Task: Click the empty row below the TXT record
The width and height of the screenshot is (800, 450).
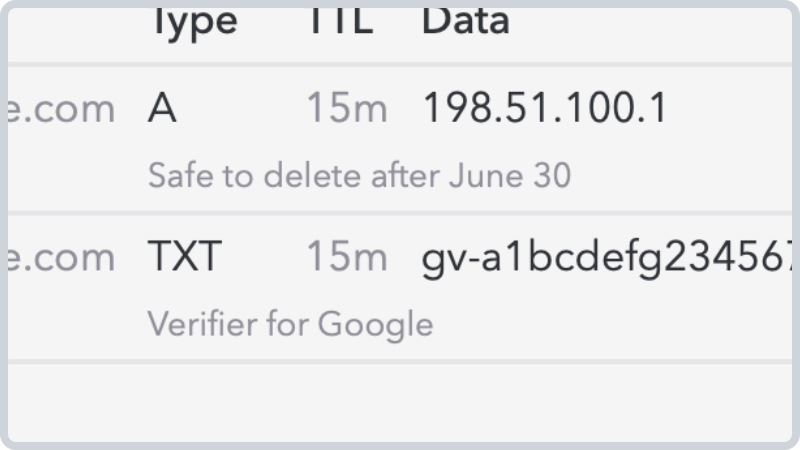Action: tap(400, 403)
